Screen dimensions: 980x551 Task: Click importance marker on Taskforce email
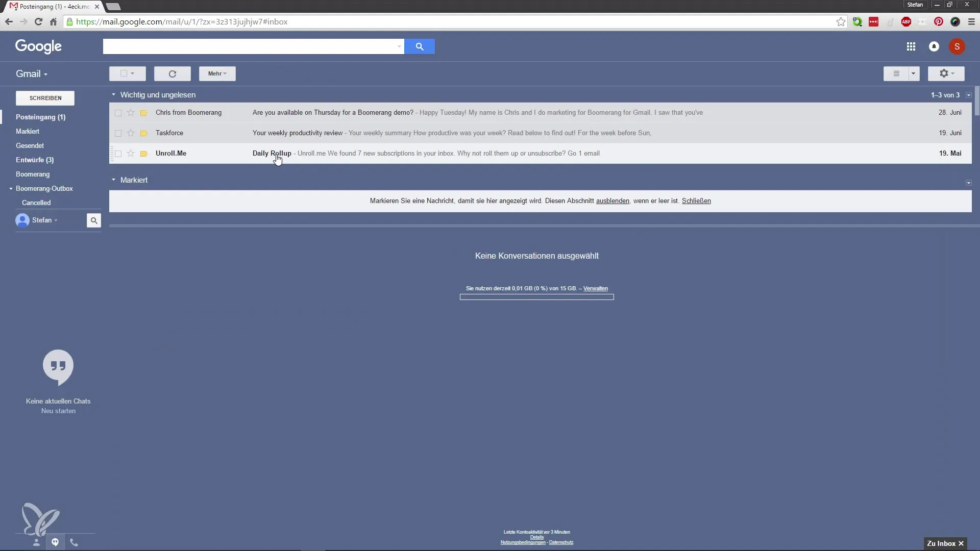pyautogui.click(x=144, y=133)
